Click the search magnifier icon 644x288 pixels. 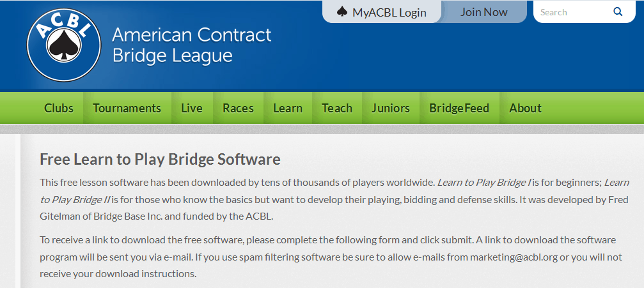tap(618, 12)
